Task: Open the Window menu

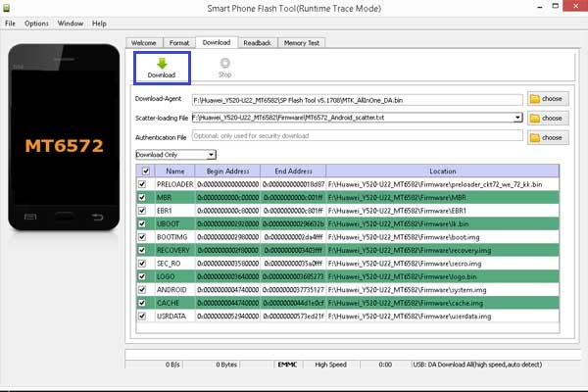Action: click(71, 24)
